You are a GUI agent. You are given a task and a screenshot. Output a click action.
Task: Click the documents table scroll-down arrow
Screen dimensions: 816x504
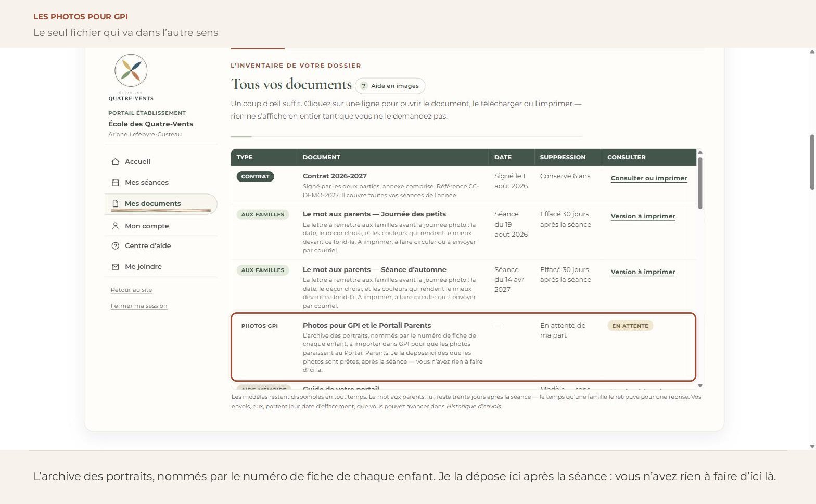(x=700, y=385)
